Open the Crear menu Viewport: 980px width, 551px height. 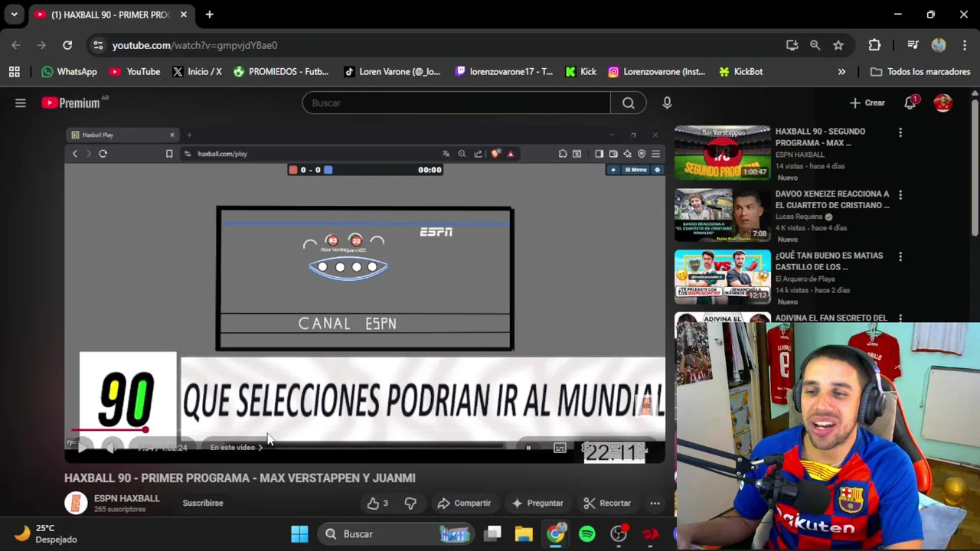(x=867, y=103)
